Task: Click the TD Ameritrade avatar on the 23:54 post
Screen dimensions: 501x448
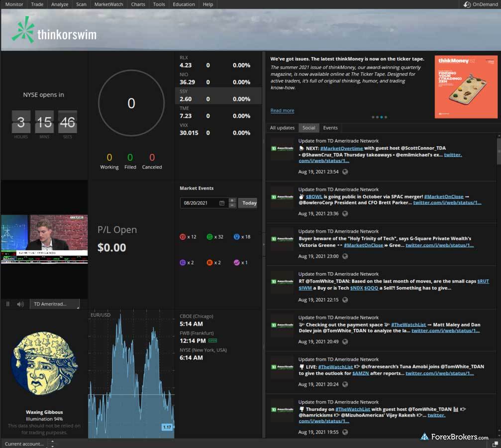Action: click(x=282, y=149)
